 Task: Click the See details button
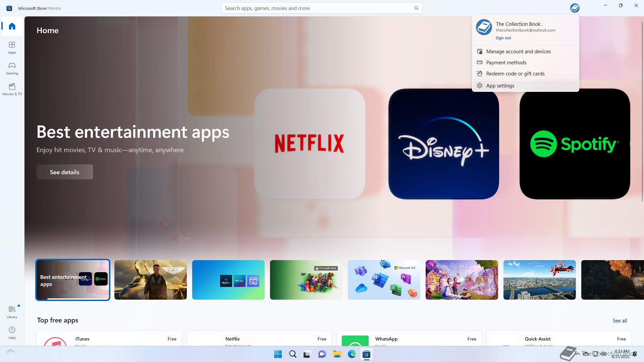[x=65, y=172]
